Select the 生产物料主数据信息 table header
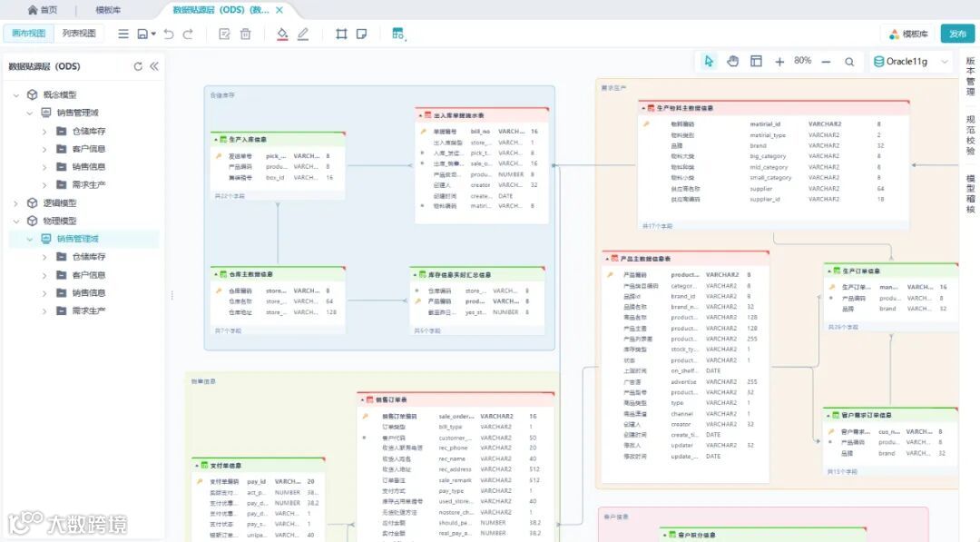The height and width of the screenshot is (542, 980). [x=774, y=107]
